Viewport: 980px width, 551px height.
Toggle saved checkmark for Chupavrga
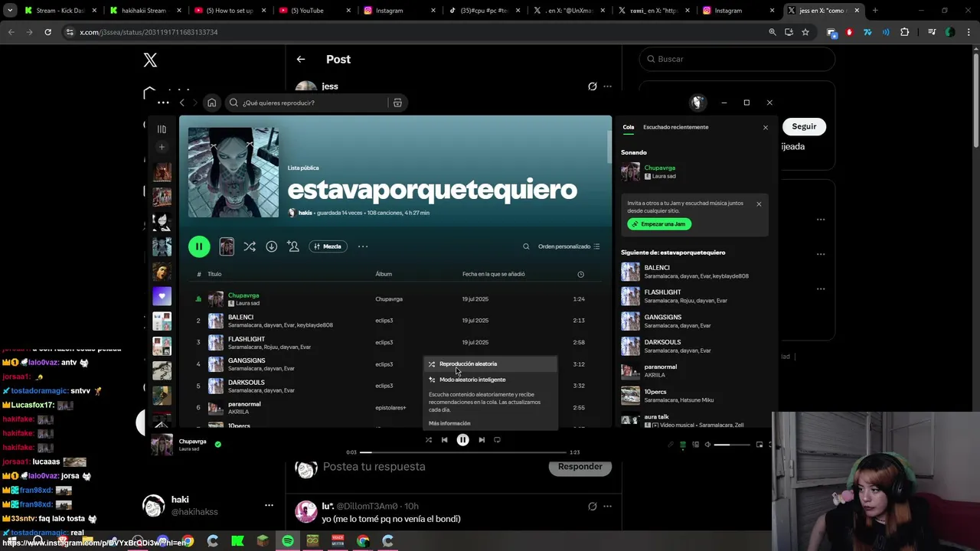click(x=218, y=444)
